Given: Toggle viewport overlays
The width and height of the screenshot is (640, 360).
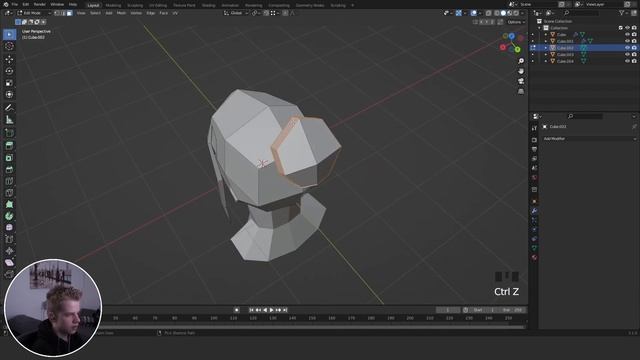Looking at the screenshot, I should 474,13.
